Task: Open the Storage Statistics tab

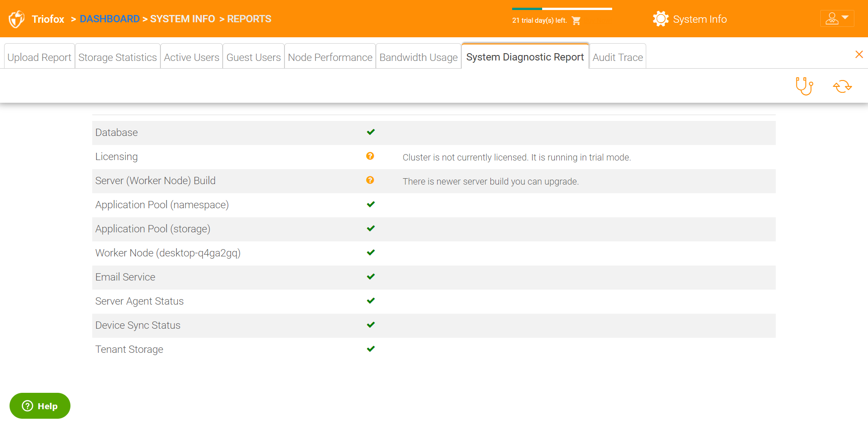Action: click(118, 56)
